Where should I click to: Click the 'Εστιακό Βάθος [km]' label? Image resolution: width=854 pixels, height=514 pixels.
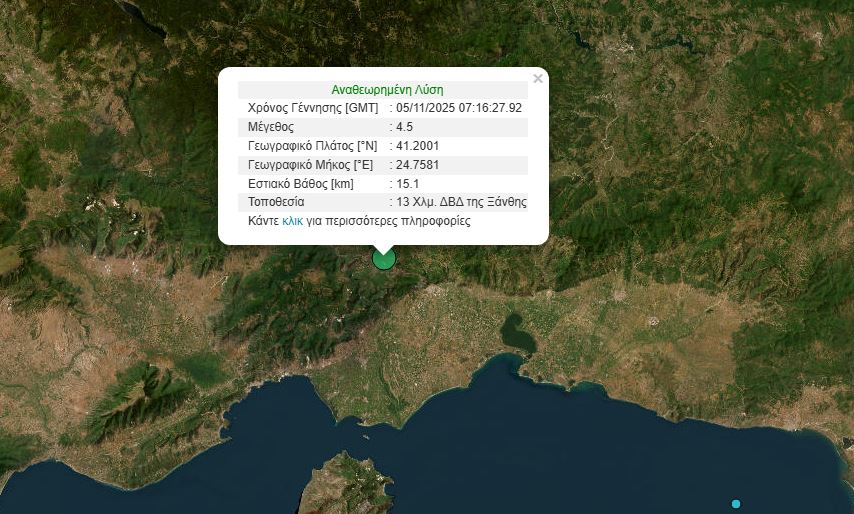300,184
